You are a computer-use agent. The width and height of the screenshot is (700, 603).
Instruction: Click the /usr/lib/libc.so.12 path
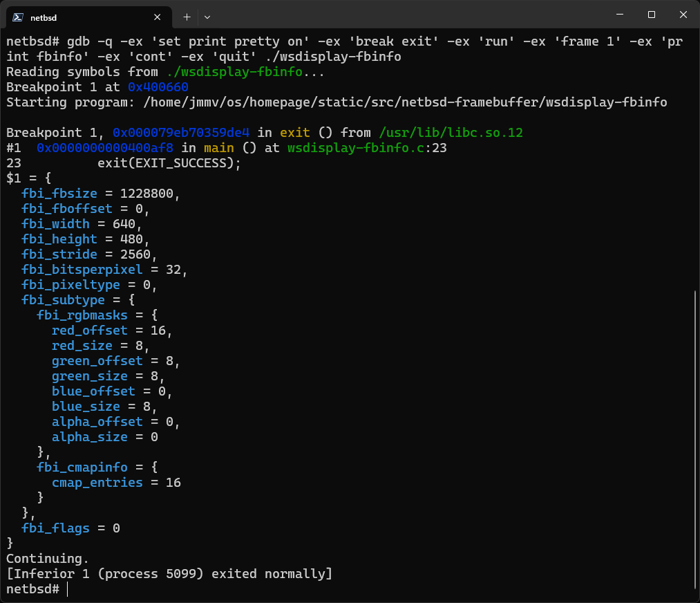point(451,133)
